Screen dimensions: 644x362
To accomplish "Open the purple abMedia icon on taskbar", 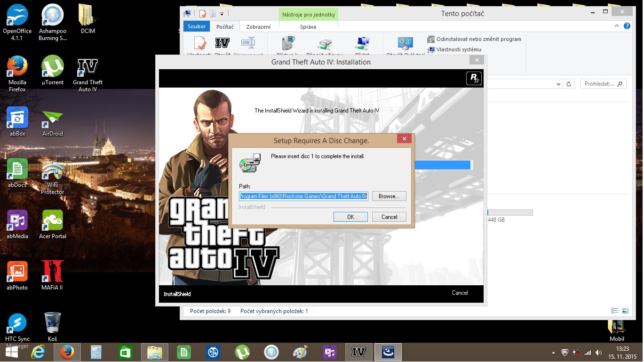I will pyautogui.click(x=330, y=352).
